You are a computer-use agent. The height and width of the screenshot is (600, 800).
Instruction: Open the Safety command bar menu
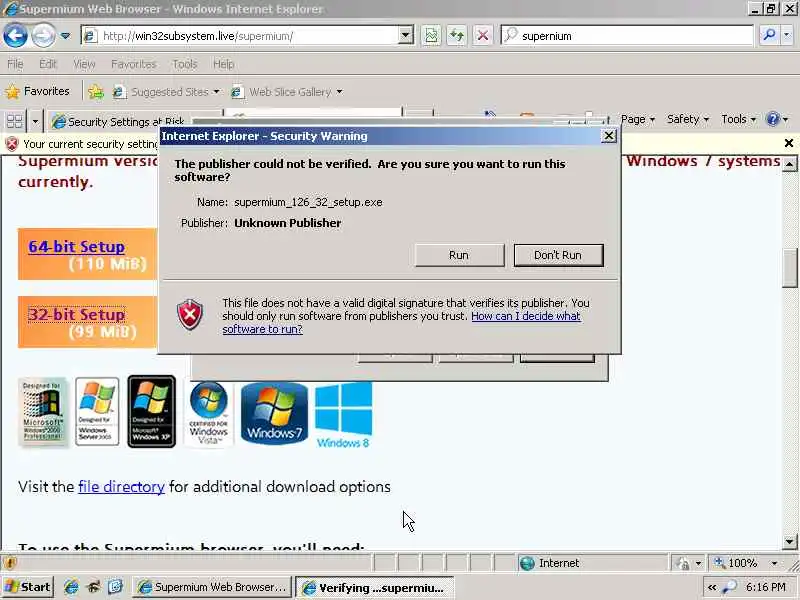tap(688, 119)
